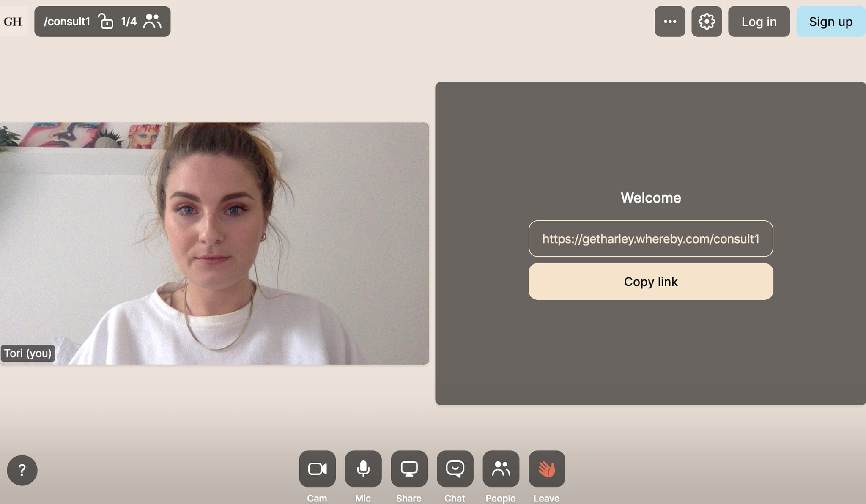Viewport: 866px width, 504px height.
Task: Click the Tori (you) name label
Action: [x=28, y=353]
